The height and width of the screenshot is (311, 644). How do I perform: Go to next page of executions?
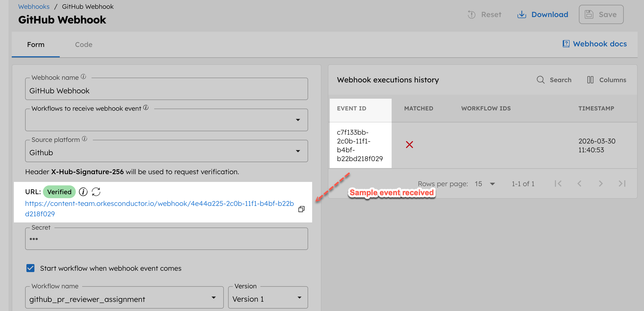pos(601,184)
